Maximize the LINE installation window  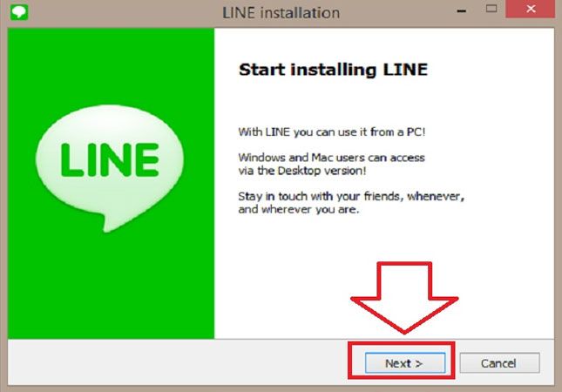coord(491,9)
